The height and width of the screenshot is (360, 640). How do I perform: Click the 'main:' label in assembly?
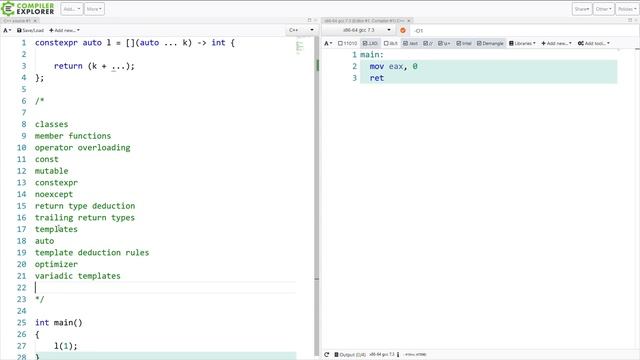(371, 55)
